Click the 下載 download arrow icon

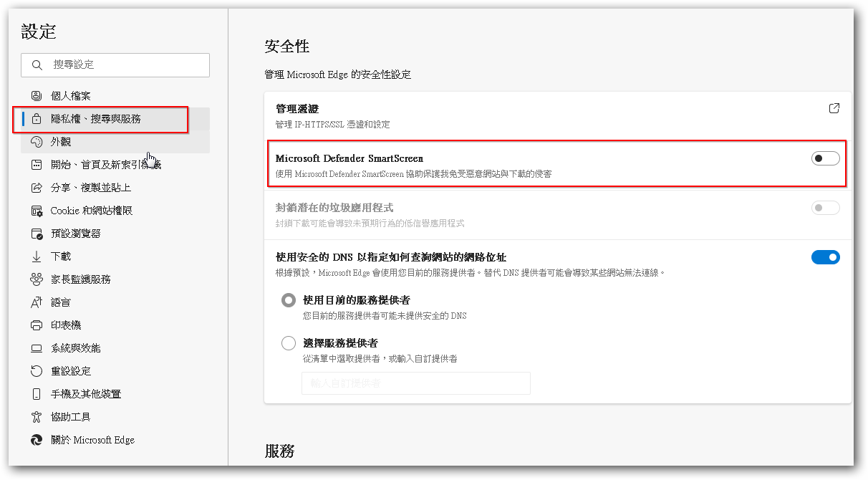(37, 256)
